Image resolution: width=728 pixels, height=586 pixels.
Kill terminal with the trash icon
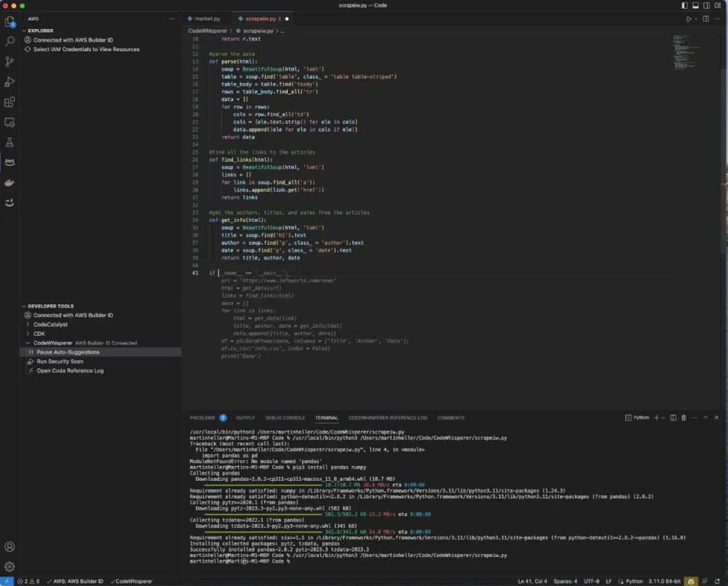tap(684, 417)
